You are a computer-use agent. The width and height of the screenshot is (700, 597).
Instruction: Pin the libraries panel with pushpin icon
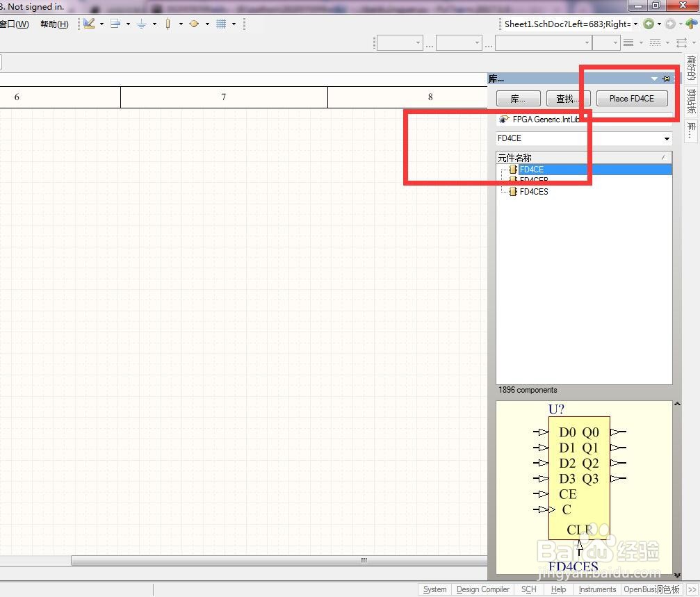point(666,79)
